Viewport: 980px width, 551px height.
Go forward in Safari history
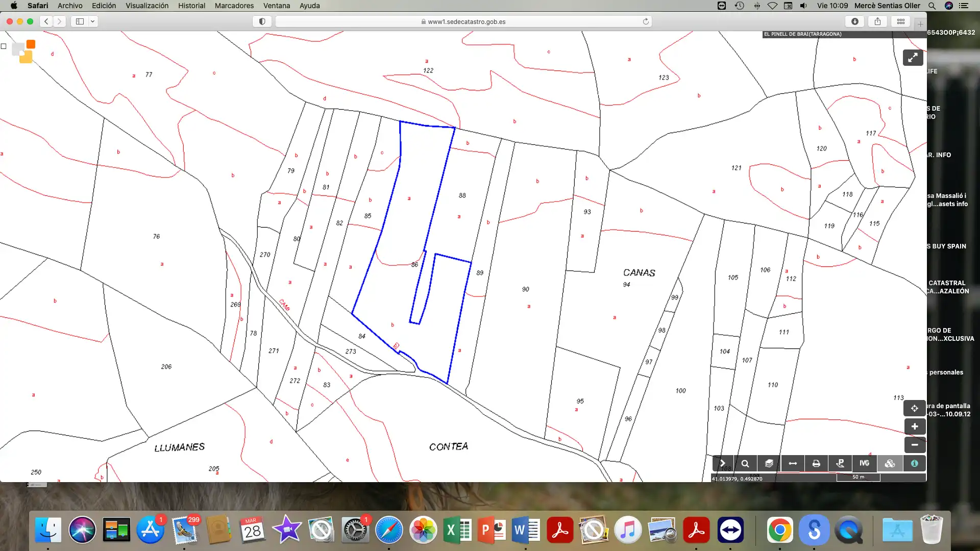pos(60,21)
